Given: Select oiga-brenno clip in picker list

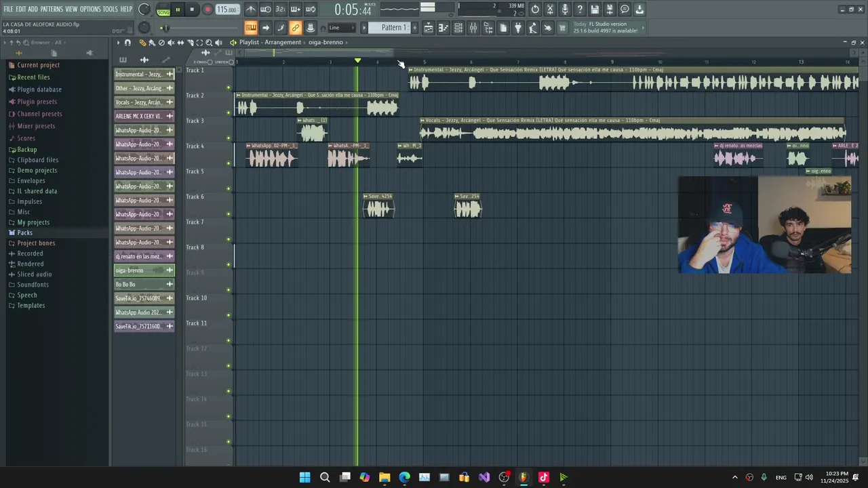Looking at the screenshot, I should tap(144, 270).
